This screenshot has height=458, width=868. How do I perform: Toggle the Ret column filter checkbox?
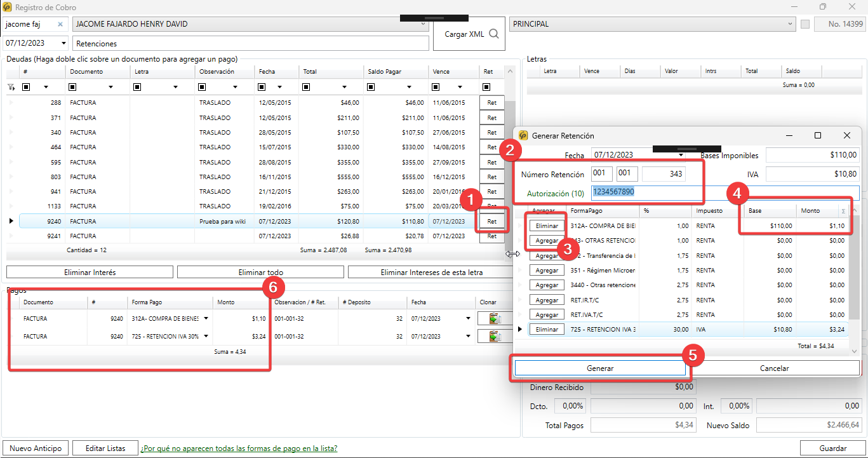coord(487,87)
